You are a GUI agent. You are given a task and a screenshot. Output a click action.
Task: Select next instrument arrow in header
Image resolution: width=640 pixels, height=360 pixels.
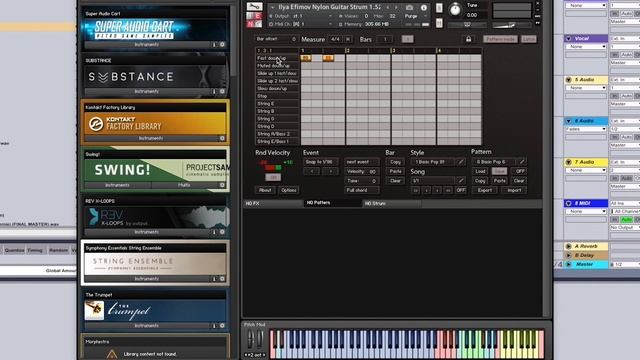396,7
